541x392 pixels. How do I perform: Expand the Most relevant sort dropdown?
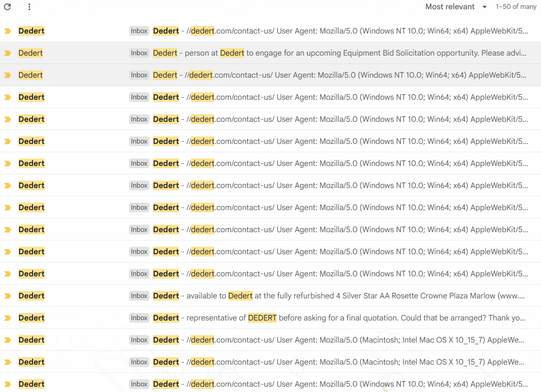coord(456,7)
